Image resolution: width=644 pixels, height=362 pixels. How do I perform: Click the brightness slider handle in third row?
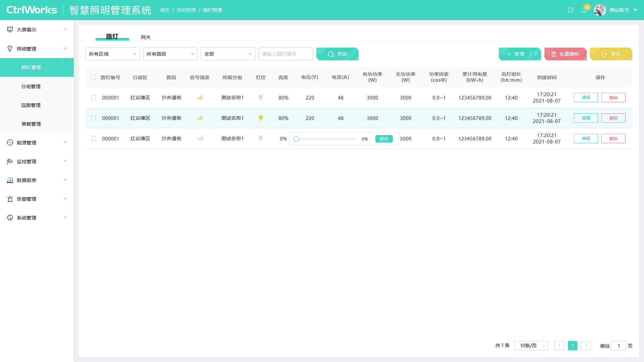(296, 139)
